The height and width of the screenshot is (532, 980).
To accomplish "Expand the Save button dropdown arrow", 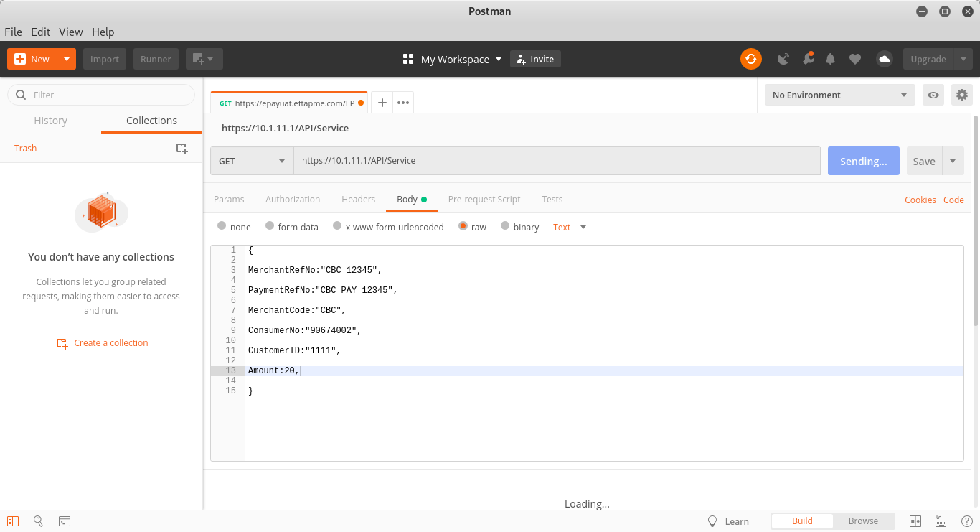I will (x=953, y=161).
